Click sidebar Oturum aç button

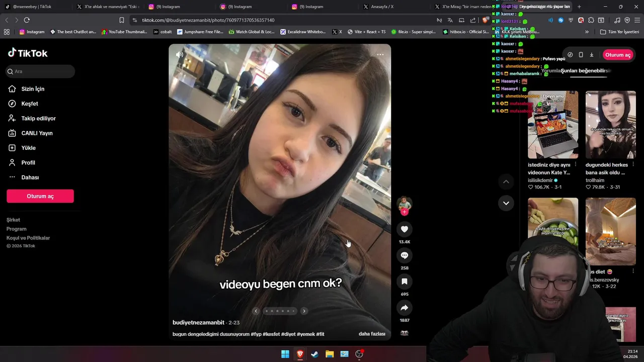point(40,196)
